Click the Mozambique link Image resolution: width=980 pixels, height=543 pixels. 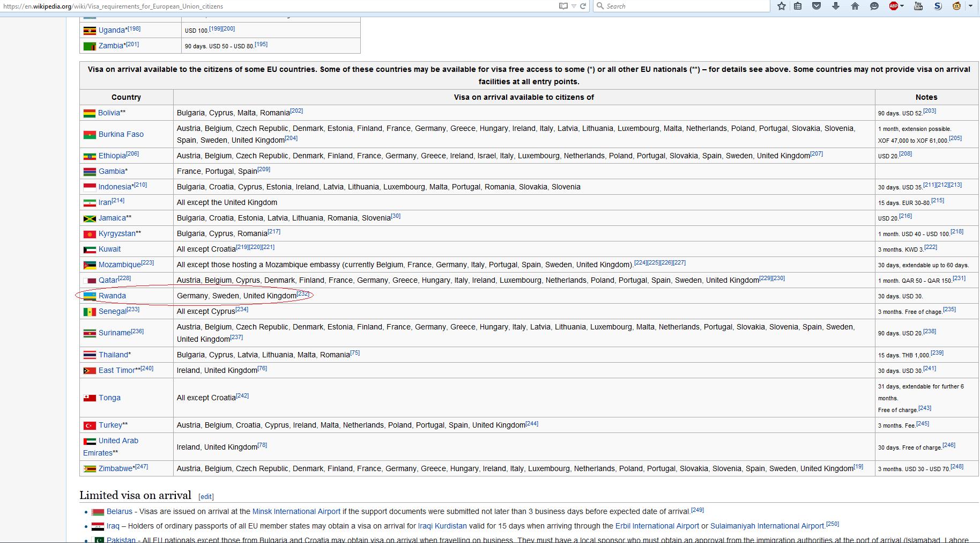coord(120,265)
